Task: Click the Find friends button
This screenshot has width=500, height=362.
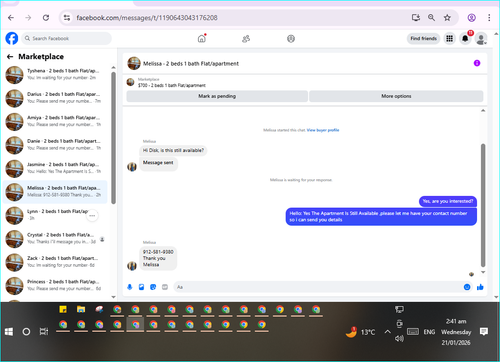Action: [x=423, y=39]
